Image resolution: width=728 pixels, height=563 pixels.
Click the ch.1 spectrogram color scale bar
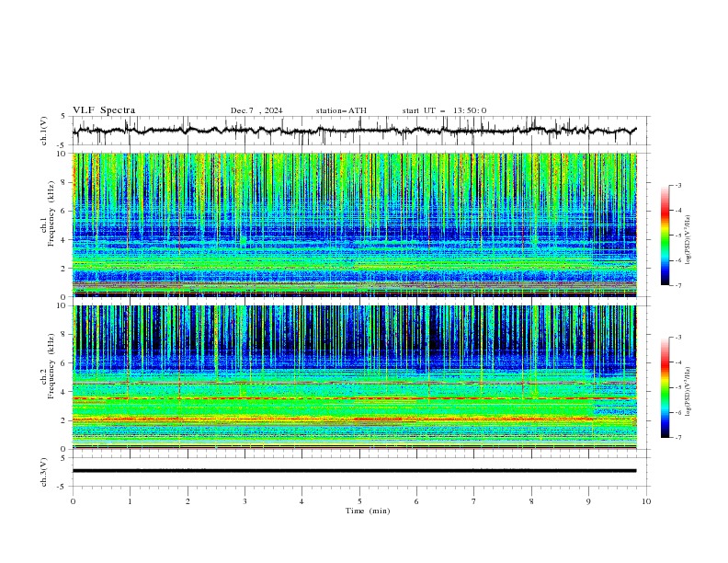pyautogui.click(x=665, y=236)
